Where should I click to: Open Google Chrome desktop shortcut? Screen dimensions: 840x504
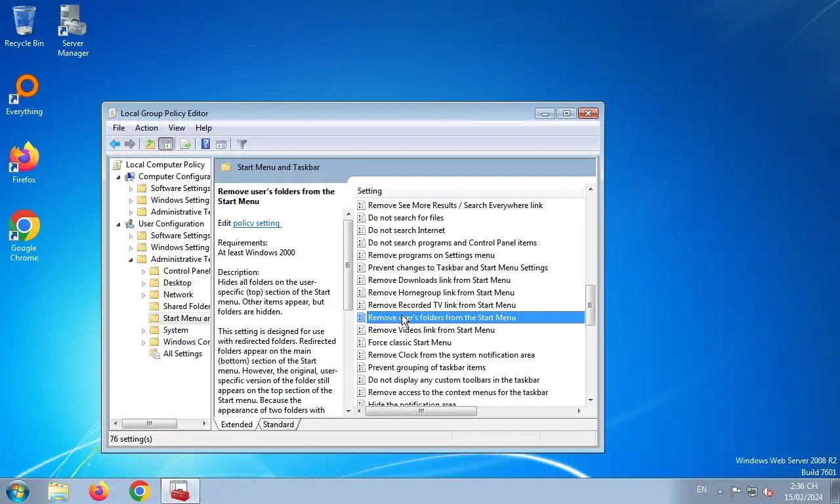coord(24,236)
